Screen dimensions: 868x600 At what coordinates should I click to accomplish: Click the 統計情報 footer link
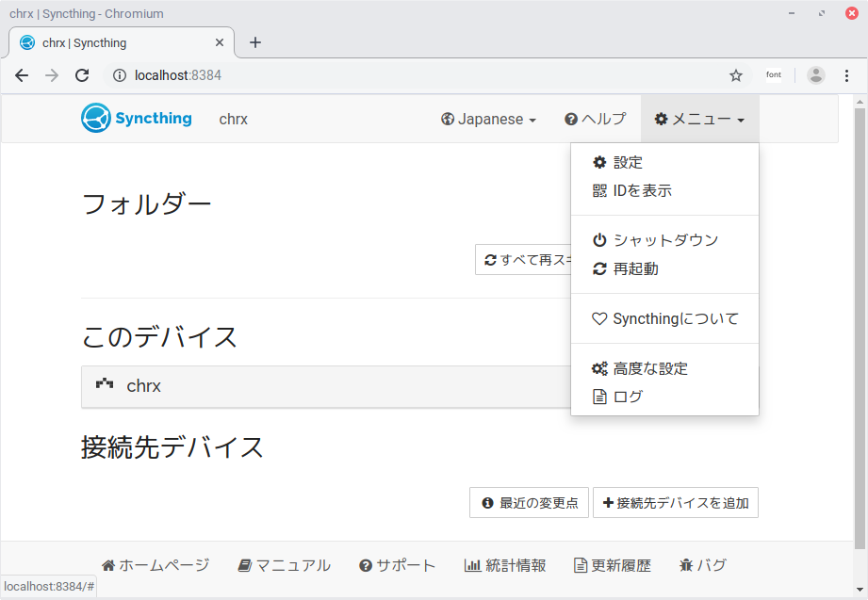point(504,566)
